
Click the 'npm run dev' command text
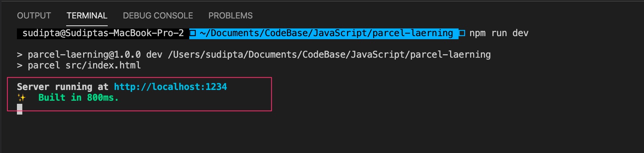499,33
